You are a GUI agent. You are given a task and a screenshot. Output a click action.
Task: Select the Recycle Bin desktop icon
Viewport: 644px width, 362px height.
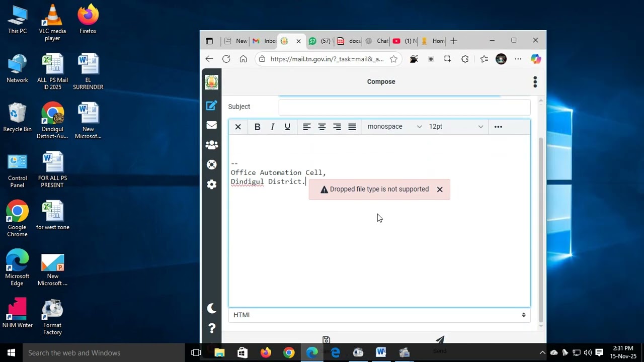click(x=17, y=118)
